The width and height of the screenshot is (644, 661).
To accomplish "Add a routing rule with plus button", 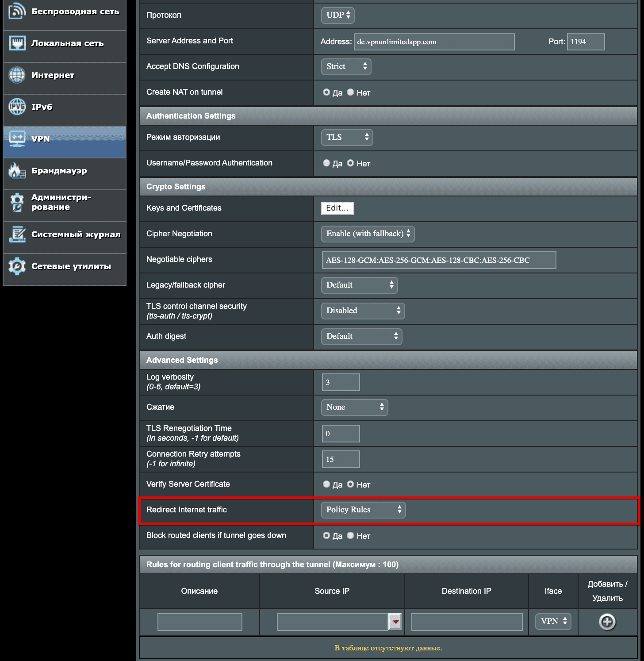I will click(x=607, y=622).
